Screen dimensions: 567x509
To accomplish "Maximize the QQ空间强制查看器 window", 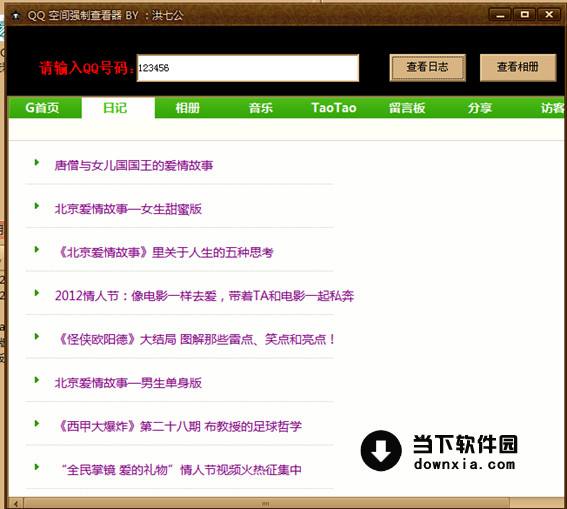I will [525, 14].
